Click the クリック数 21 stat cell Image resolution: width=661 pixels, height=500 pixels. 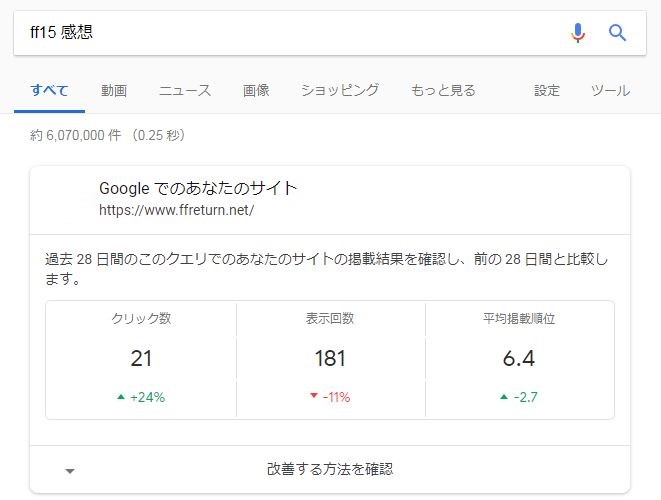[x=141, y=360]
